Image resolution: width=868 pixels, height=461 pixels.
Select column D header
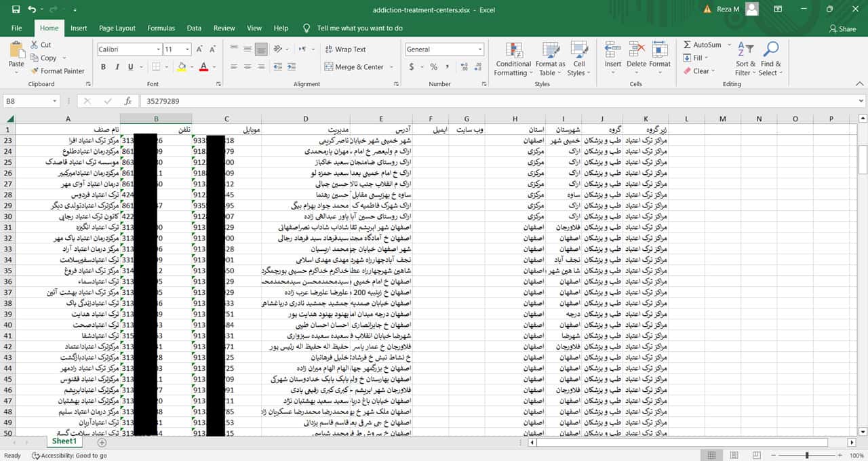pos(305,119)
